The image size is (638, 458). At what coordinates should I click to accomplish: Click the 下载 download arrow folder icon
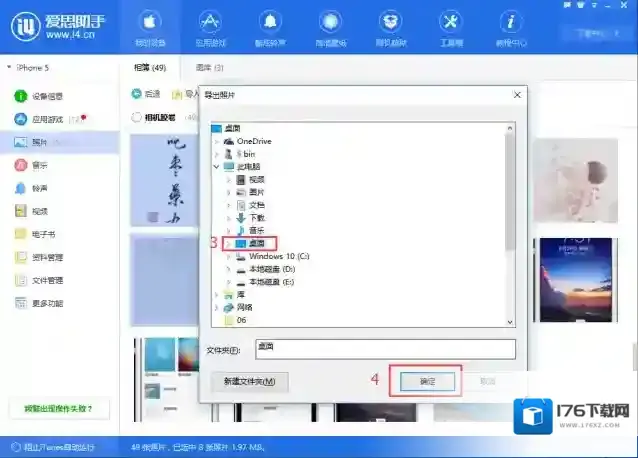241,218
